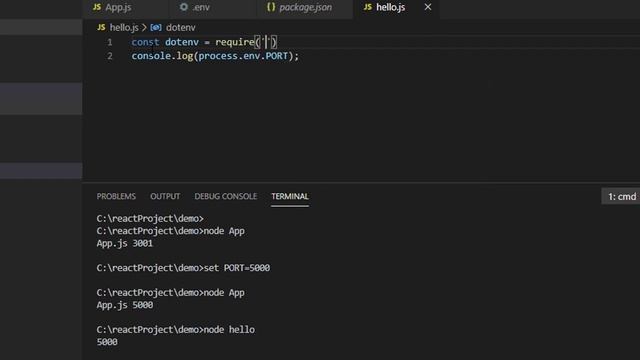Click the braces icon on package.json tab
The image size is (640, 360).
(x=271, y=7)
